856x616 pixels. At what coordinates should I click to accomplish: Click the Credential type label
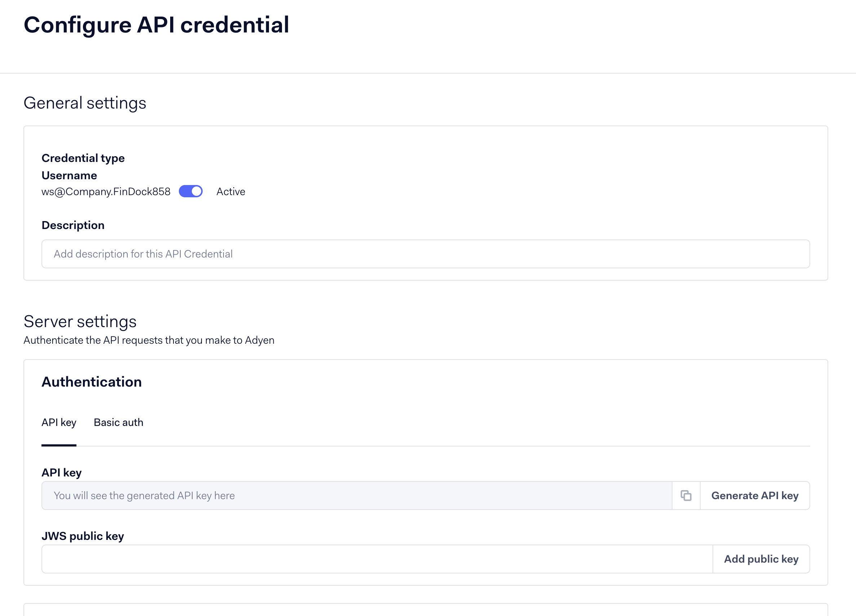click(83, 158)
